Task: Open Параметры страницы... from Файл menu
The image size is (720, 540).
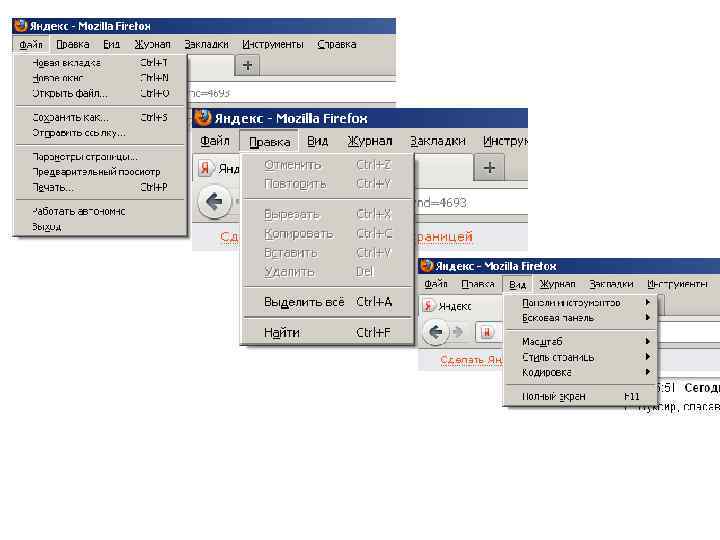Action: 100,157
